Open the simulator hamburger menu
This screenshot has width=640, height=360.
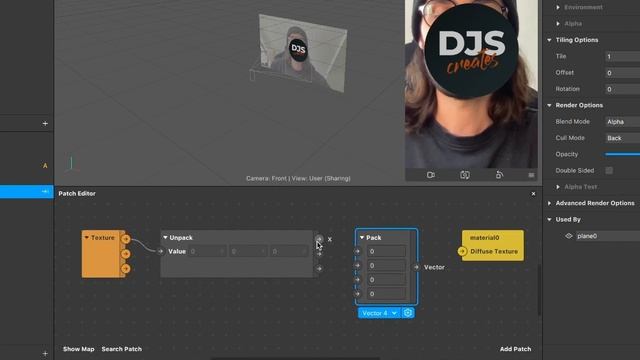[x=531, y=175]
